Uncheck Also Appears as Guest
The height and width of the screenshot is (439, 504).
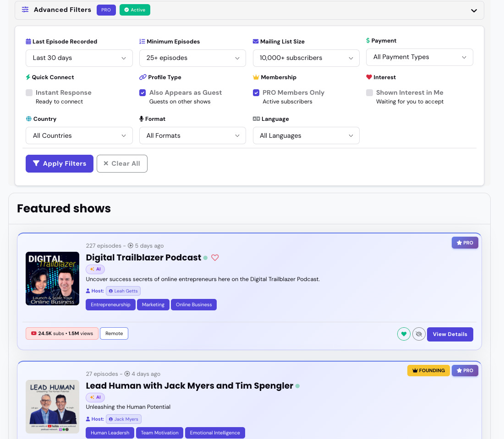coord(142,93)
